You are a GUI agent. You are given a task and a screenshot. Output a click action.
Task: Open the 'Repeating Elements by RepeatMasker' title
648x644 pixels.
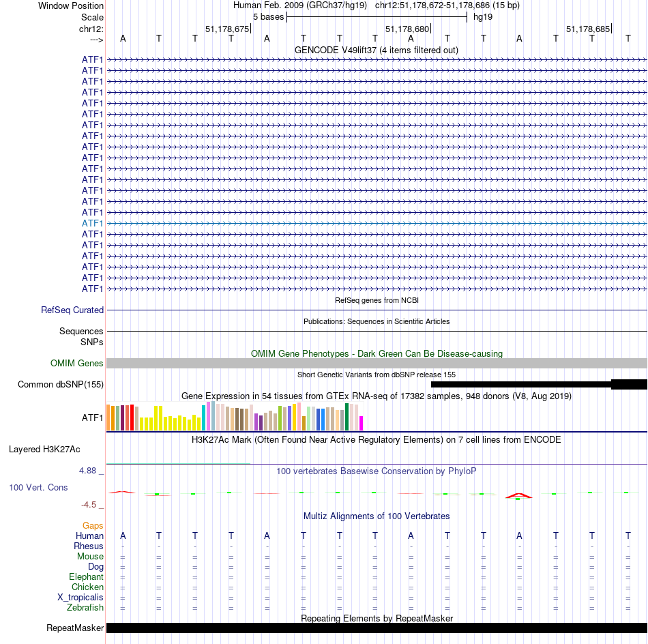coord(377,618)
